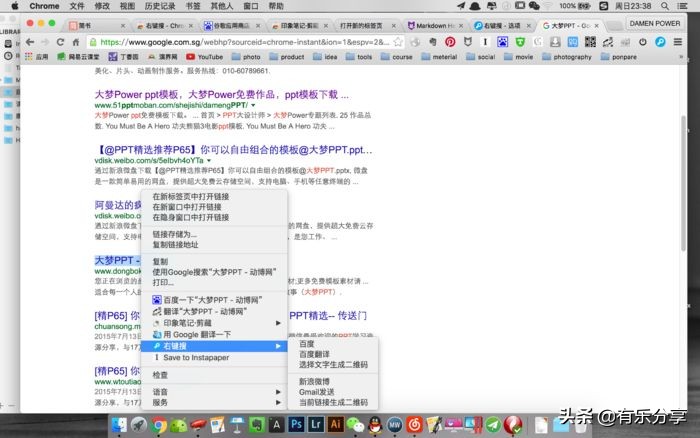Screen dimensions: 700x438
Task: Click the Baidu paw extension icon
Action: coord(503,42)
